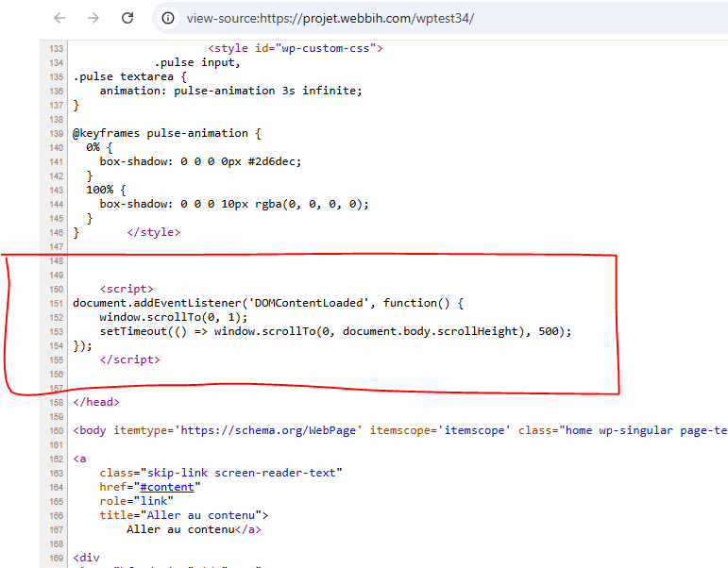Click the opening script tag

coord(127,289)
